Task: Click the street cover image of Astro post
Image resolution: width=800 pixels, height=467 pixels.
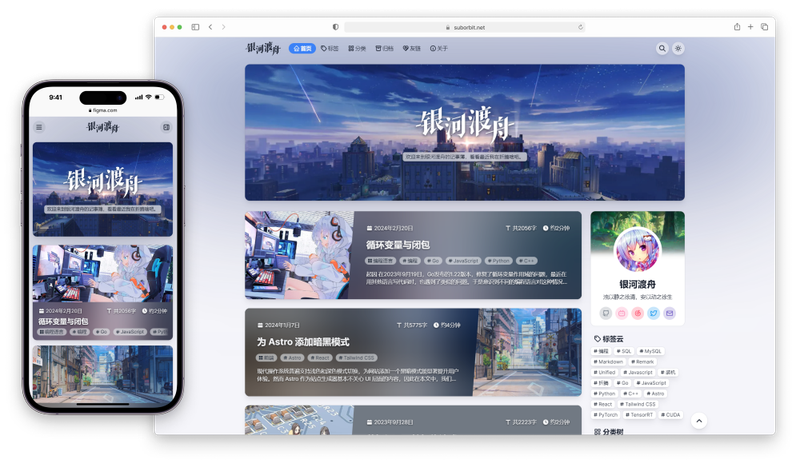Action: pyautogui.click(x=528, y=352)
